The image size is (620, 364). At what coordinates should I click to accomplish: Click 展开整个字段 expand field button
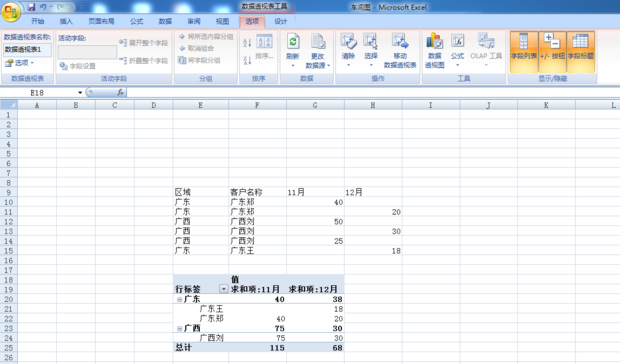pyautogui.click(x=144, y=43)
